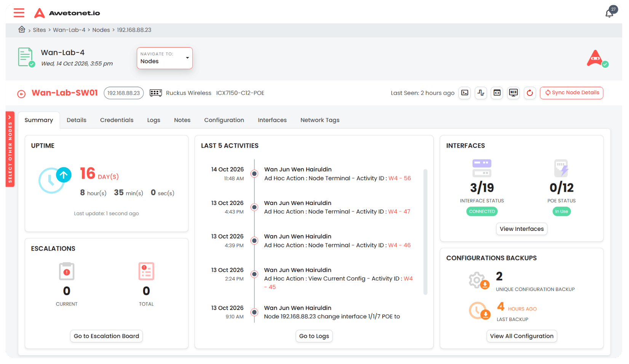The width and height of the screenshot is (629, 364).
Task: Click the View Interfaces button
Action: (522, 229)
